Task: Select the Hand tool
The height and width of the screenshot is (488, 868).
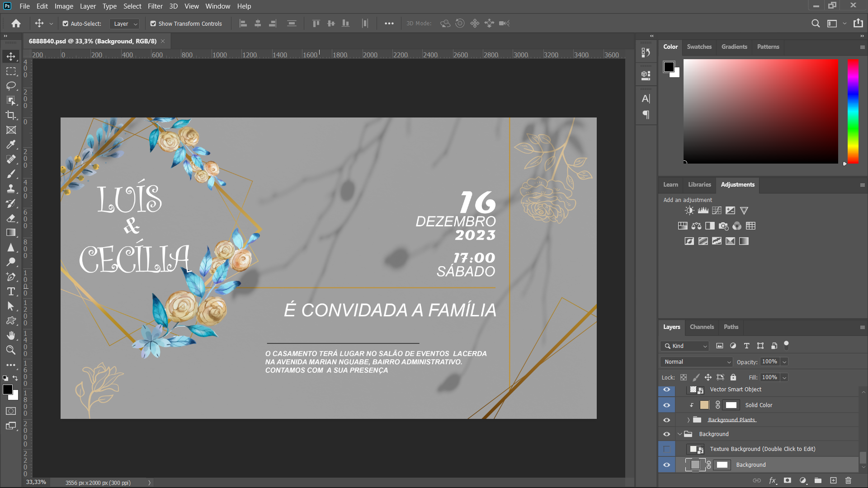Action: (11, 335)
